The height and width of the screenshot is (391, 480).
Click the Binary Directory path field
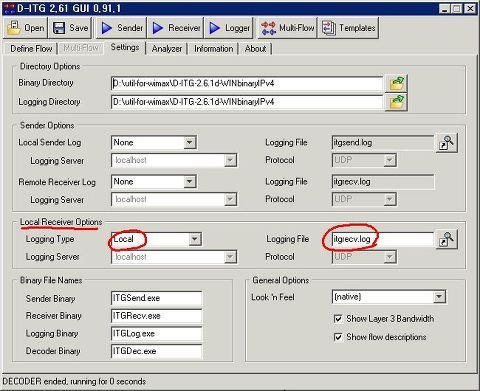point(247,83)
